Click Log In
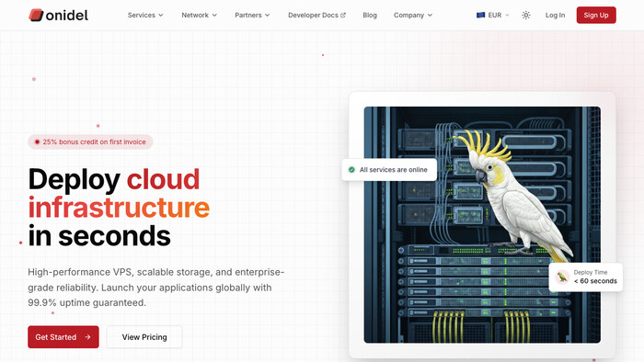Screen dimensions: 644x362 coord(555,16)
